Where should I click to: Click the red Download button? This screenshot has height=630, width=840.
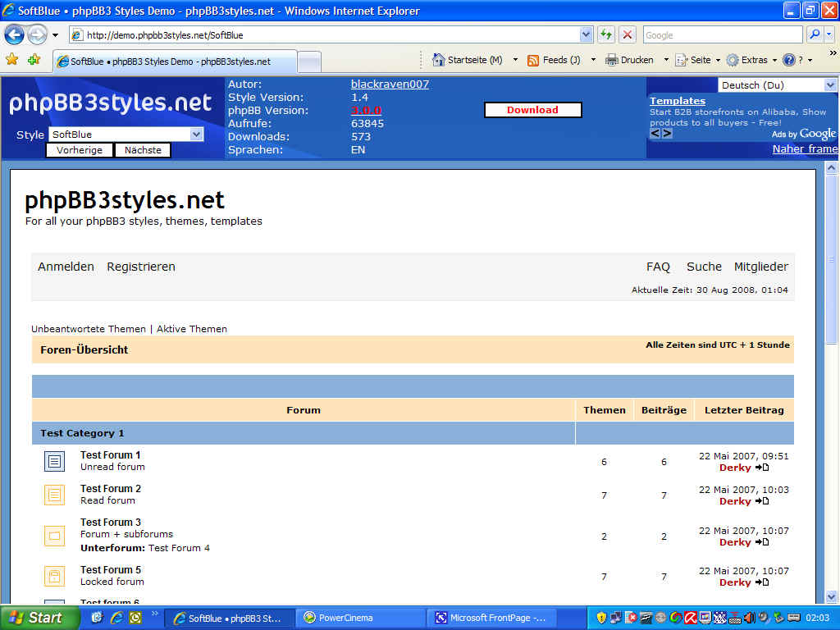click(532, 110)
